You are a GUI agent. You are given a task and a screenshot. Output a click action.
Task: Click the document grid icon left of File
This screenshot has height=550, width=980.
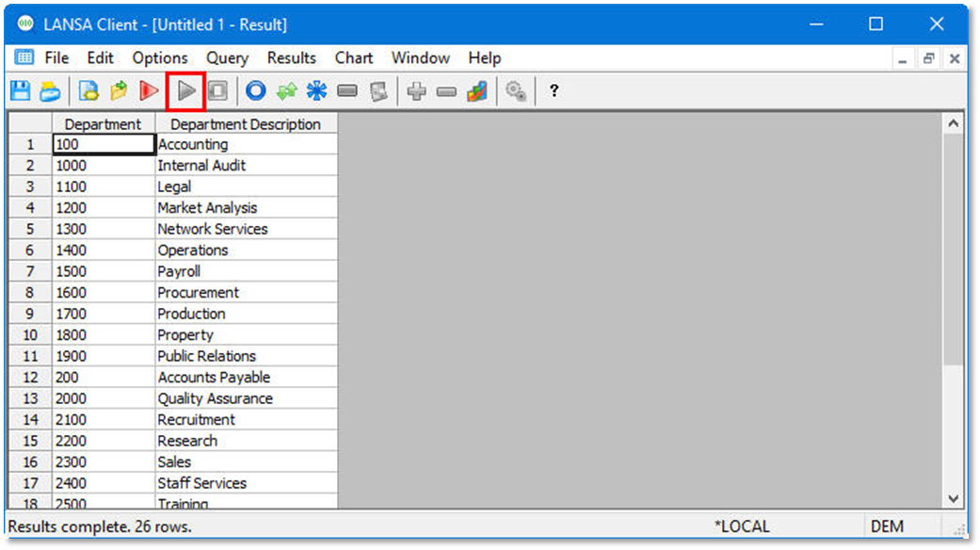[24, 57]
